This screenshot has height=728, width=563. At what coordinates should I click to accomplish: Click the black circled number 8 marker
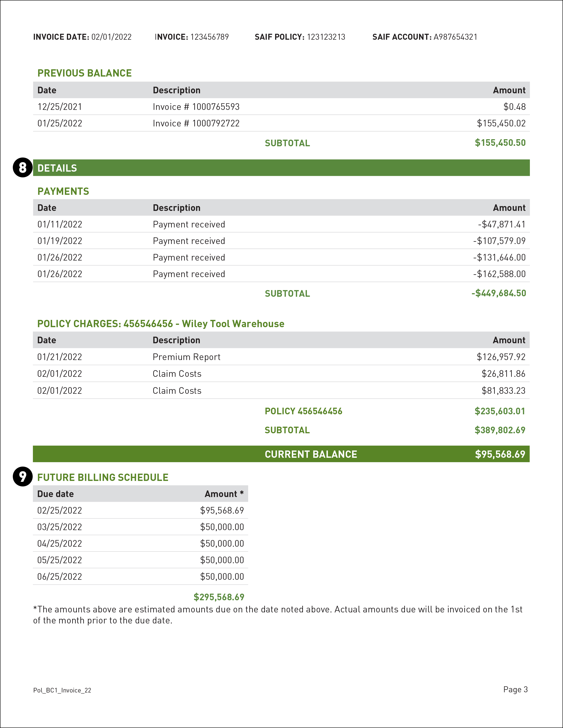[22, 168]
